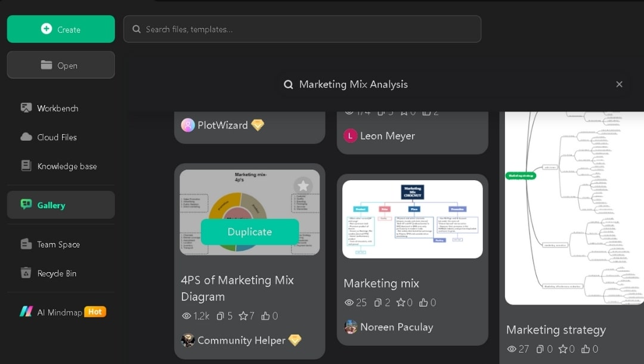Clear the Marketing Mix Analysis search query
The height and width of the screenshot is (364, 644).
point(619,84)
